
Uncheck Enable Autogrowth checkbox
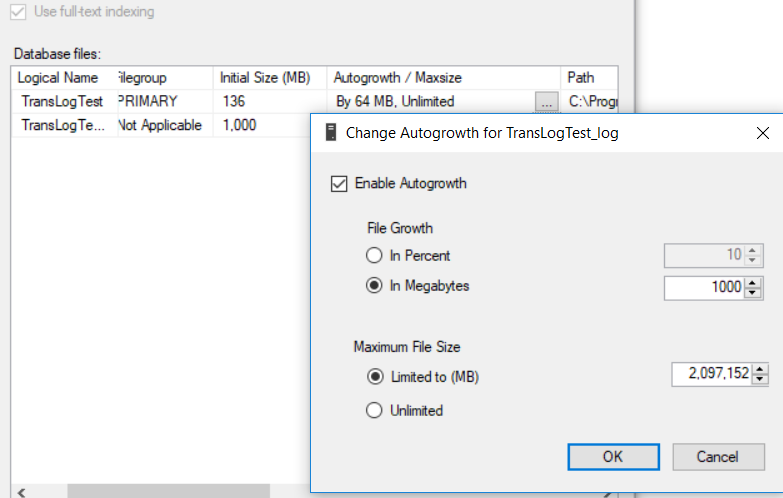pyautogui.click(x=338, y=183)
